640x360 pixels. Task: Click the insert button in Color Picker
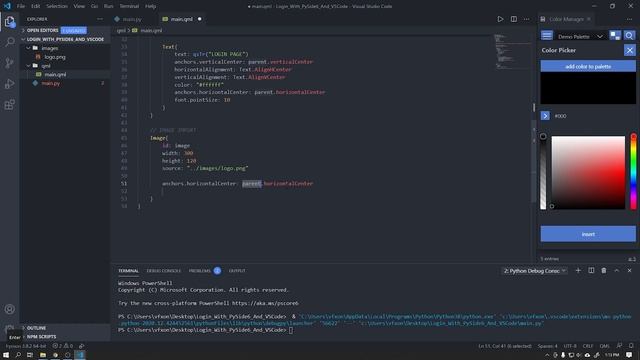[588, 234]
